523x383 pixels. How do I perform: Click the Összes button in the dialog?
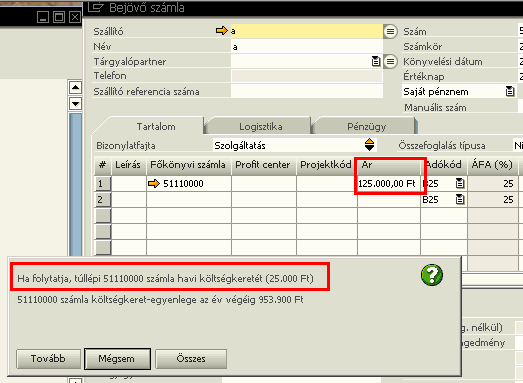click(x=191, y=359)
